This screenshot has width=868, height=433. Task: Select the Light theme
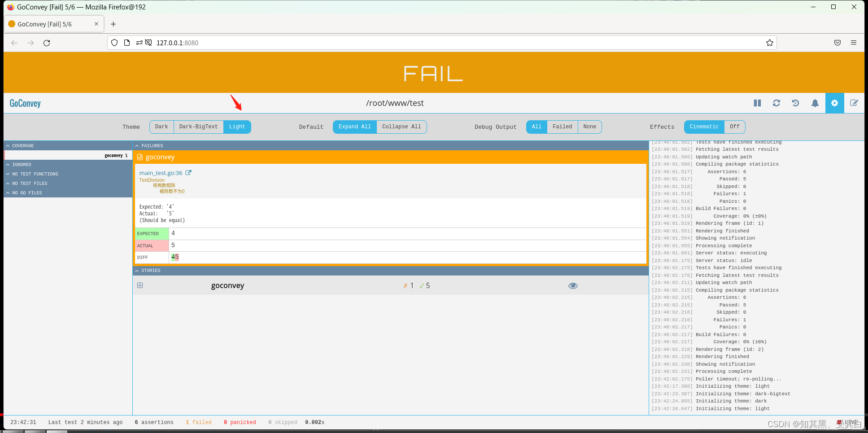pos(237,127)
